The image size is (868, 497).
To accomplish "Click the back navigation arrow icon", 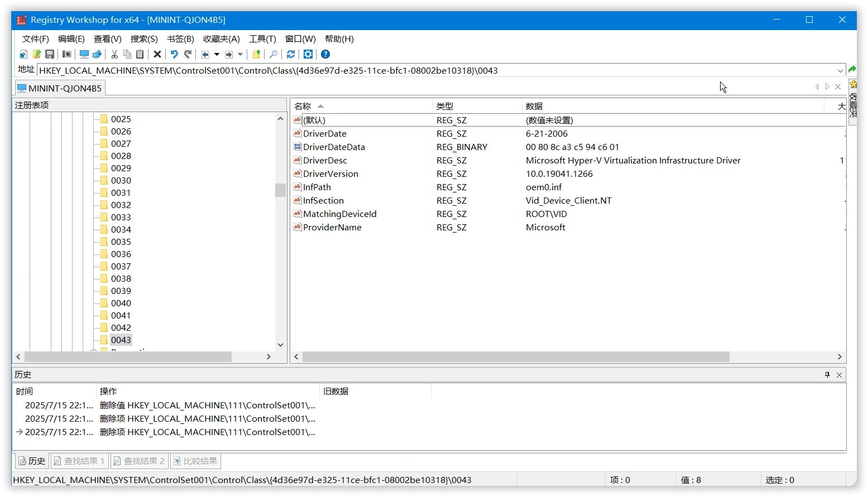I will (205, 54).
